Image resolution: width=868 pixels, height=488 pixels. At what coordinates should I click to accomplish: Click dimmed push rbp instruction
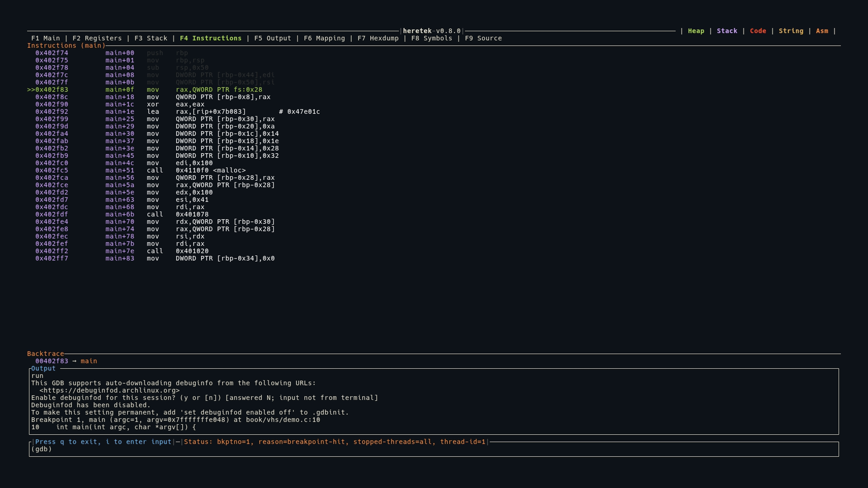tap(167, 53)
